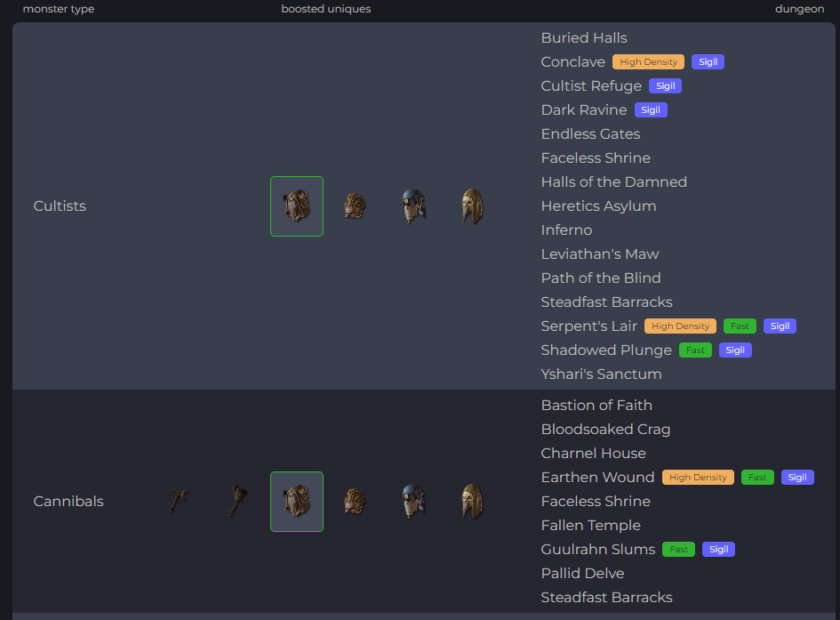Click the High Density tag next to Conclave
Image resolution: width=840 pixels, height=620 pixels.
(x=648, y=62)
